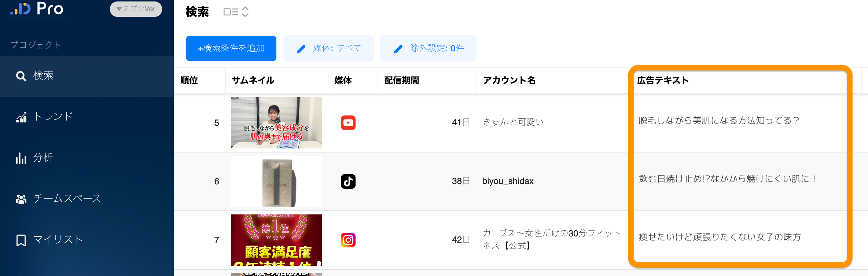The height and width of the screenshot is (276, 868).
Task: Open the rank 6 product thumbnail
Action: click(x=276, y=181)
